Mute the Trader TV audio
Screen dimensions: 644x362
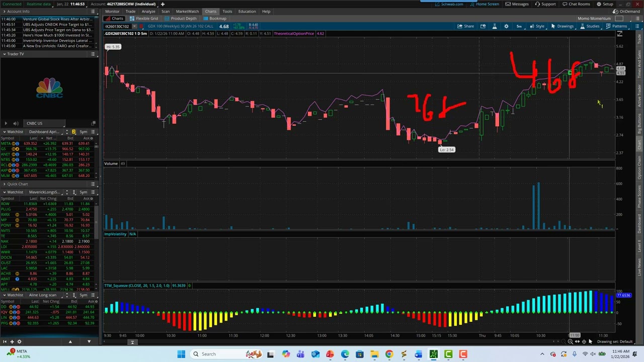(16, 123)
